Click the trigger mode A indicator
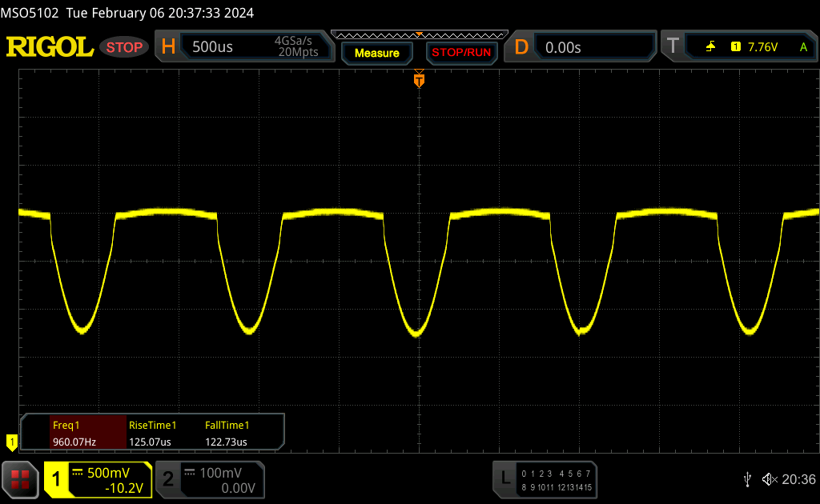This screenshot has width=820, height=504. pos(804,47)
